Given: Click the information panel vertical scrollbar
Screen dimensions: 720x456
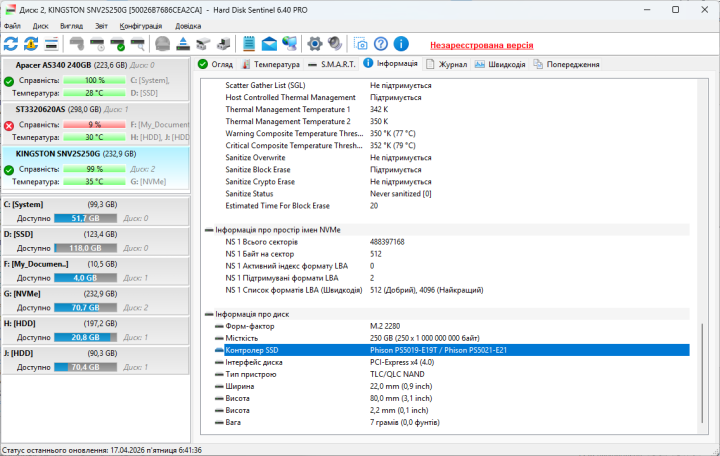Looking at the screenshot, I should pyautogui.click(x=702, y=373).
